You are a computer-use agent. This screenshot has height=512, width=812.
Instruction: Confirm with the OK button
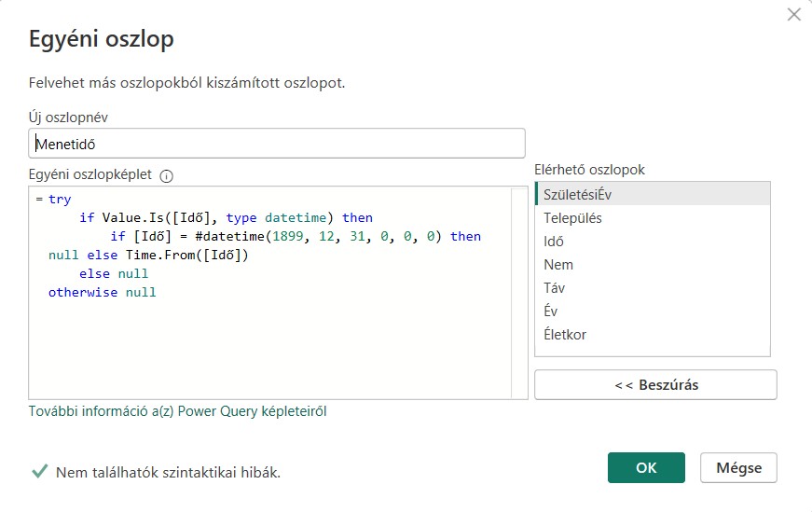[x=646, y=467]
